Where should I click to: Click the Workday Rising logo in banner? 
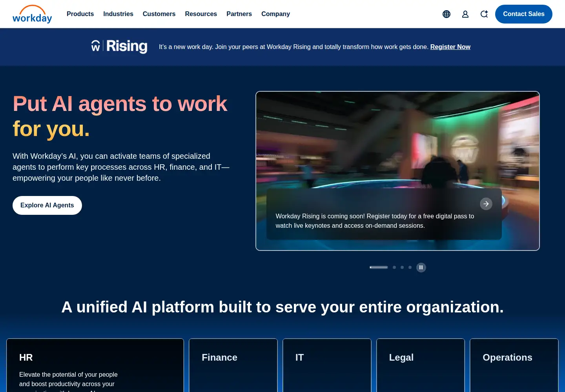coord(119,46)
